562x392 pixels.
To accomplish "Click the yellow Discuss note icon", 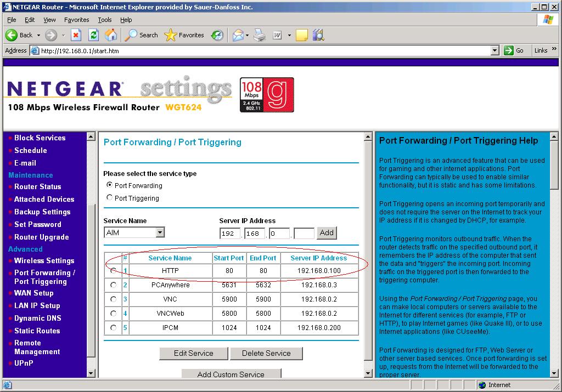I will (x=302, y=35).
